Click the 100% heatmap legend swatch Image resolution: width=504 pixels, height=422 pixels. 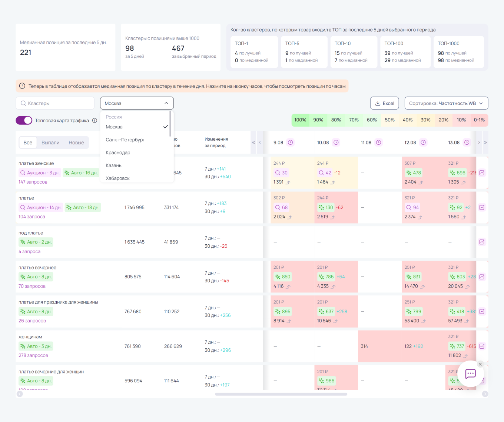[x=300, y=120]
